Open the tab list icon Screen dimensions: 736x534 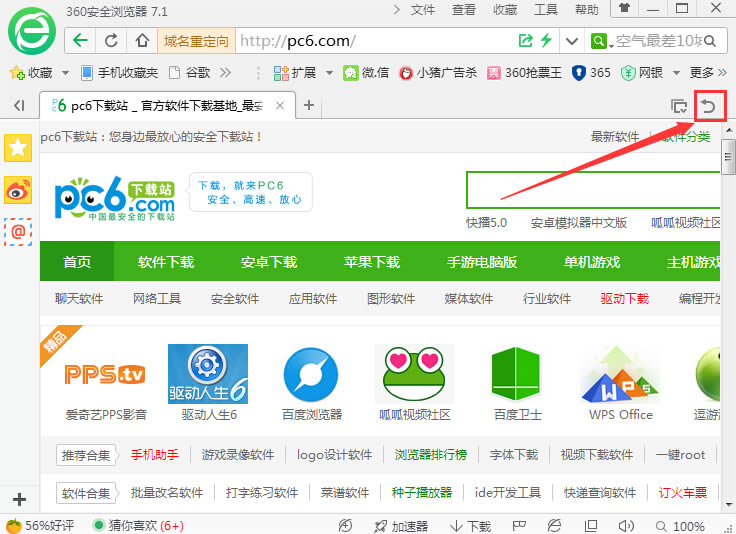(679, 106)
